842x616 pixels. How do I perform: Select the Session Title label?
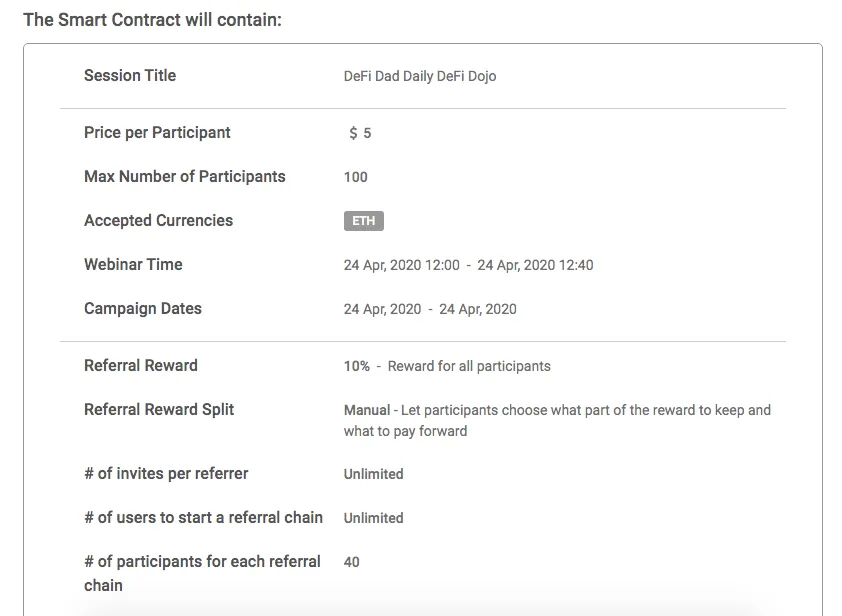pos(130,75)
